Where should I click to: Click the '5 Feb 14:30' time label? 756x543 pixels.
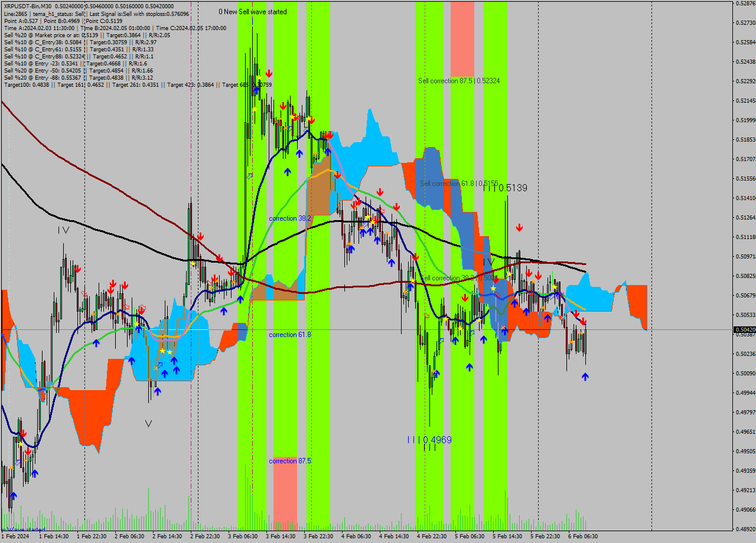(x=507, y=537)
